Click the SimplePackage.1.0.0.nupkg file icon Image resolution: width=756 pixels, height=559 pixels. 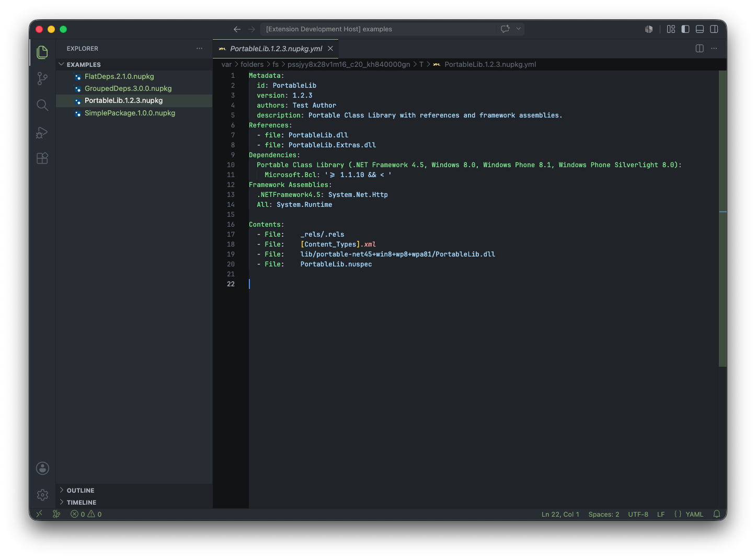coord(78,113)
